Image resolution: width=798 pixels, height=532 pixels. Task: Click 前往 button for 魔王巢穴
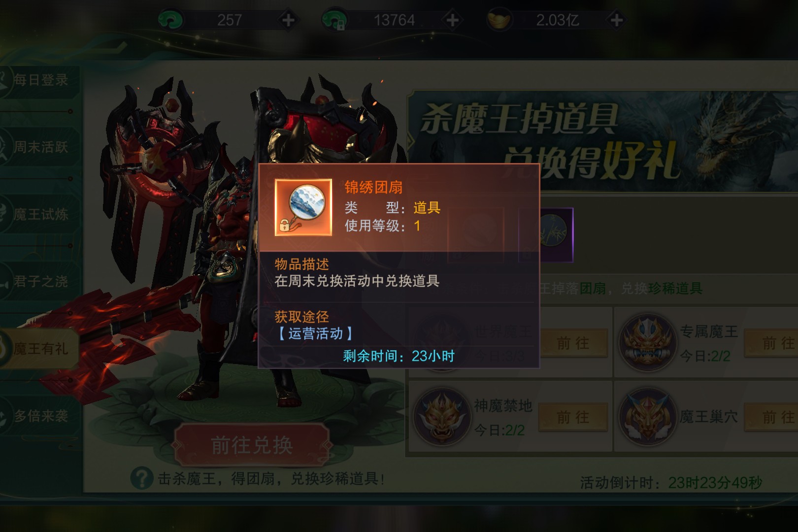click(771, 418)
